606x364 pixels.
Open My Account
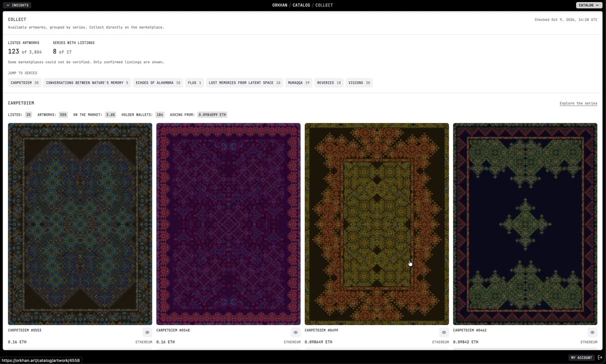coord(582,357)
